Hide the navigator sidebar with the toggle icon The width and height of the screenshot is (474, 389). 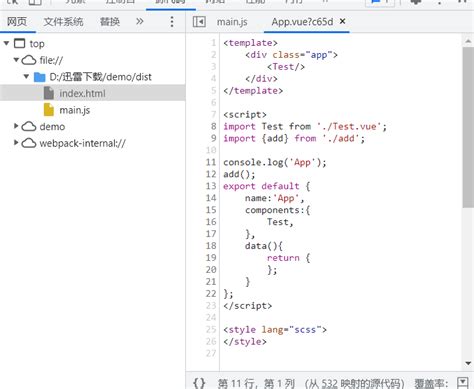[199, 22]
